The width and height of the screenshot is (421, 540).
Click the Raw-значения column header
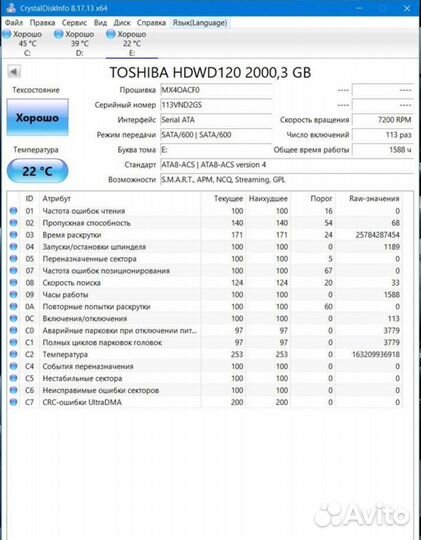[x=374, y=199]
